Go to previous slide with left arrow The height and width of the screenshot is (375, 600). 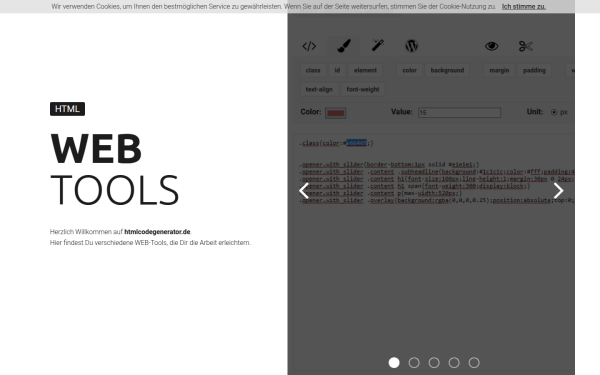click(304, 191)
